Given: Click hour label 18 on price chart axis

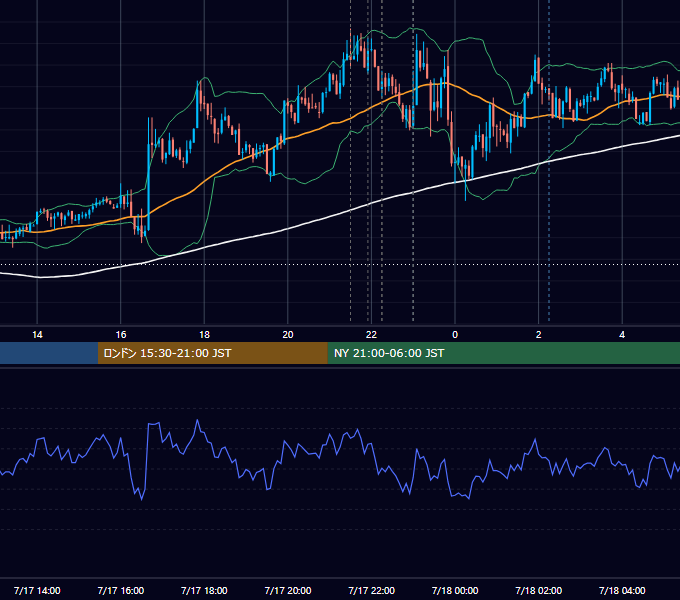Looking at the screenshot, I should (x=204, y=334).
